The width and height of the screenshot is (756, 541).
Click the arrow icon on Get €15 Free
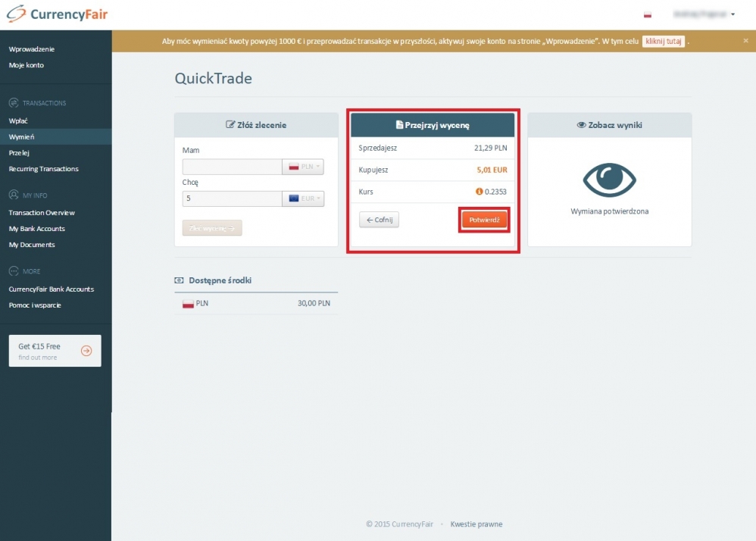[86, 351]
